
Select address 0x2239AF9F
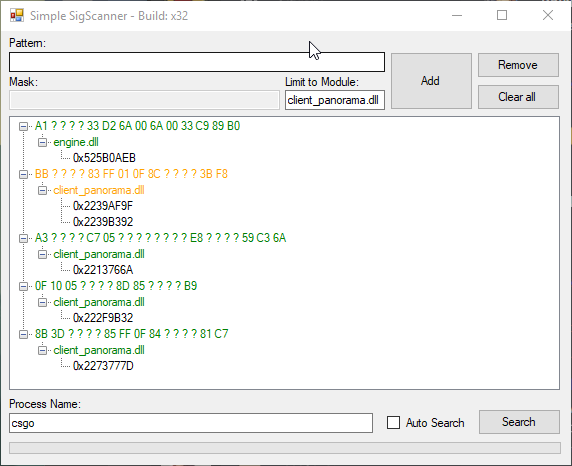tap(103, 206)
